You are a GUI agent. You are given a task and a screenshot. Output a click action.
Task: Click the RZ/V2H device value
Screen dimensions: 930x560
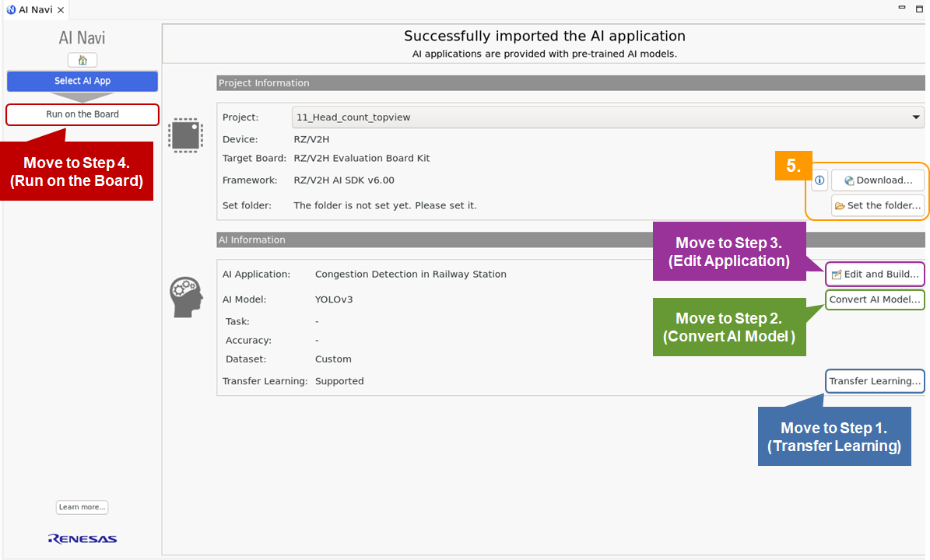coord(311,139)
